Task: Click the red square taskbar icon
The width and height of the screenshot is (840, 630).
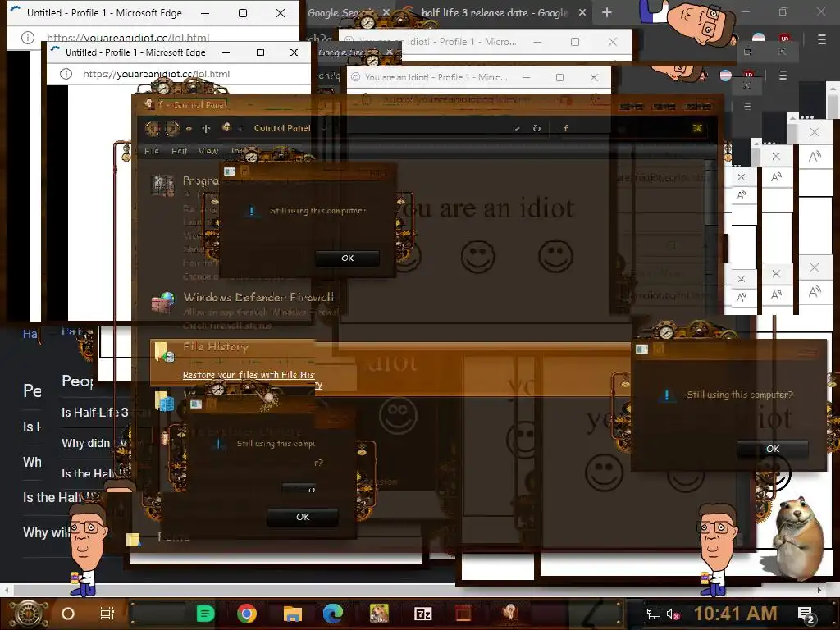Action: (x=463, y=614)
